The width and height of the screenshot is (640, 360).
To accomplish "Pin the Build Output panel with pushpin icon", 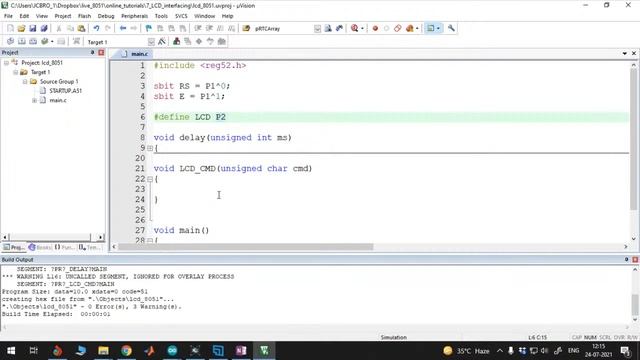I will pyautogui.click(x=627, y=260).
